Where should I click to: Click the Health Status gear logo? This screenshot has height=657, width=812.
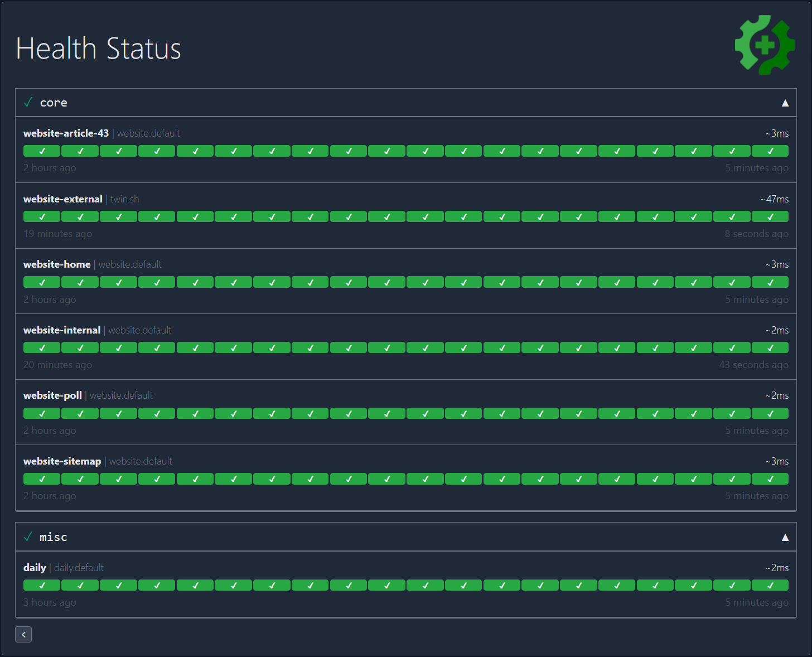765,45
